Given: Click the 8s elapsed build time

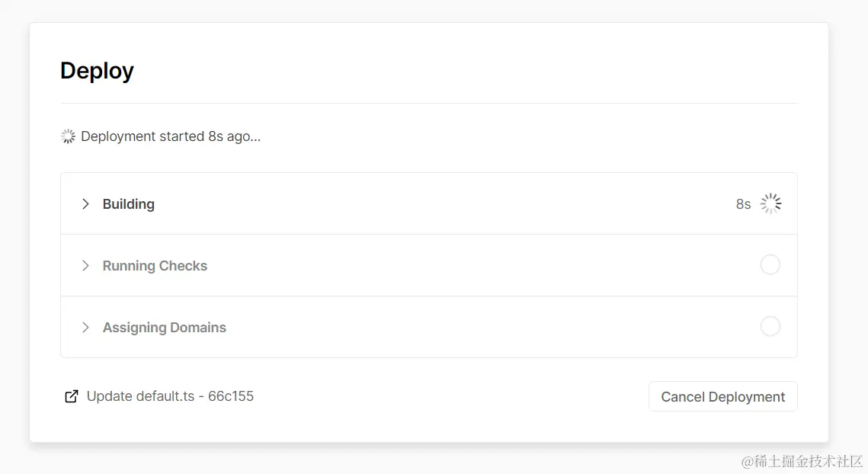Looking at the screenshot, I should 744,204.
